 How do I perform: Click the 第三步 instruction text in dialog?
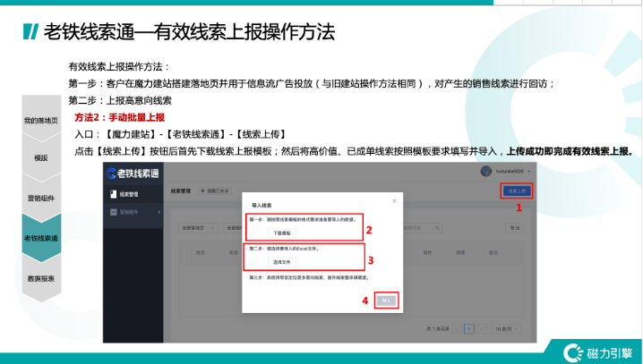[310, 277]
